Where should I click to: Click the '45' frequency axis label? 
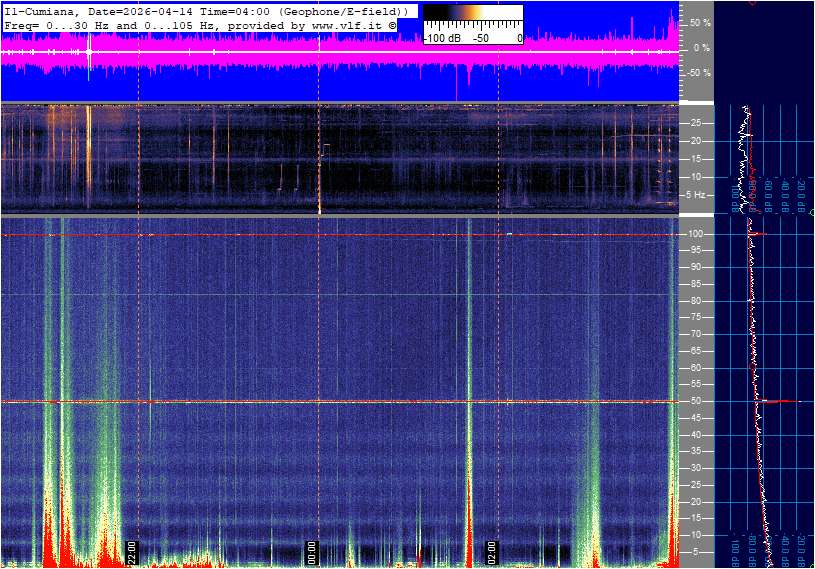pos(696,418)
